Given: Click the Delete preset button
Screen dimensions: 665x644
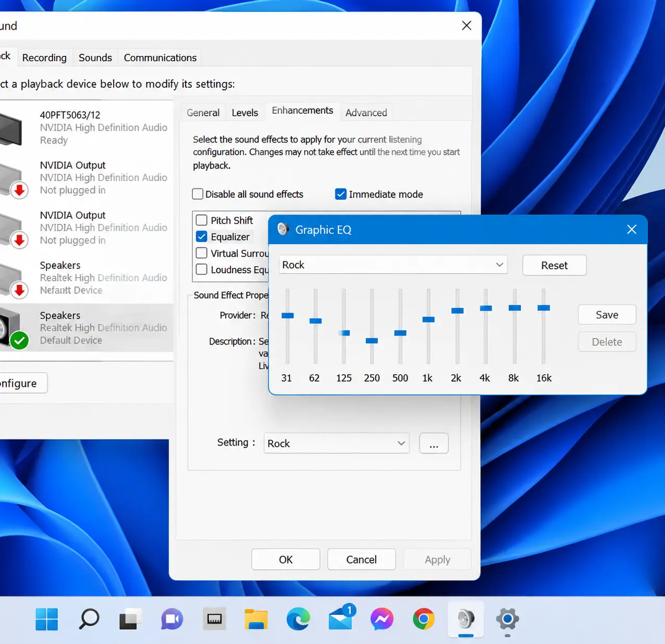Looking at the screenshot, I should click(607, 342).
